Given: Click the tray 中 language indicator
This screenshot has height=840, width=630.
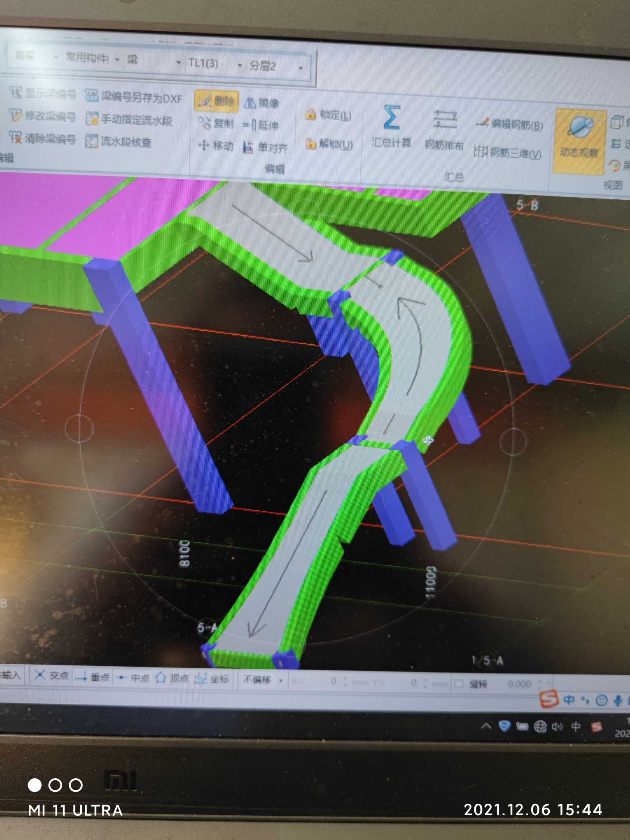Looking at the screenshot, I should pyautogui.click(x=576, y=727).
